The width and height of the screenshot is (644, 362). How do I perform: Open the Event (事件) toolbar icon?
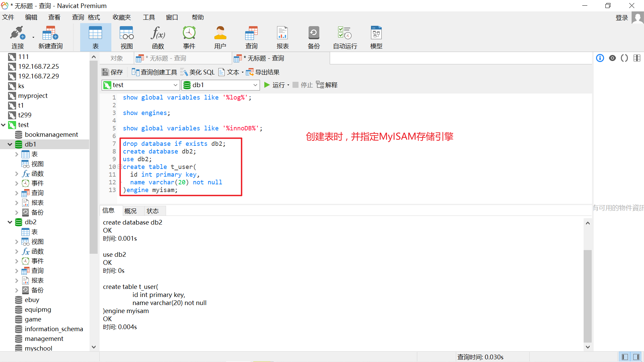[189, 37]
